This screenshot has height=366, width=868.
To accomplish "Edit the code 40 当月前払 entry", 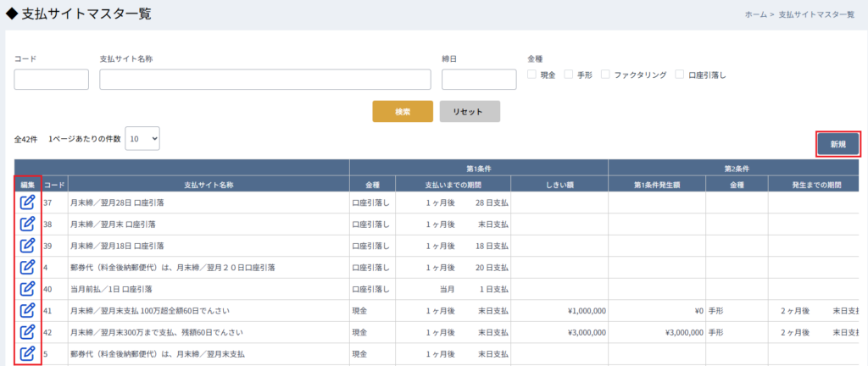I will click(x=27, y=289).
